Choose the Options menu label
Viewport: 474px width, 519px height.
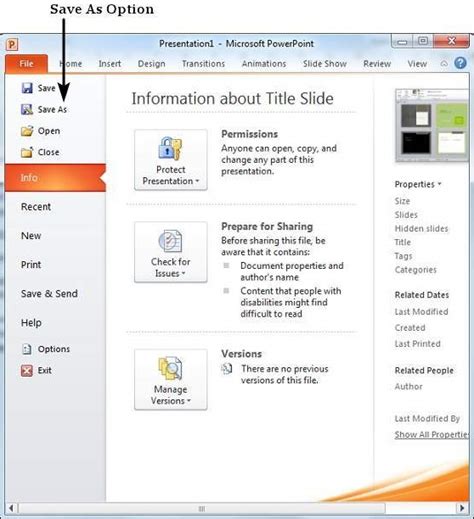pos(54,349)
